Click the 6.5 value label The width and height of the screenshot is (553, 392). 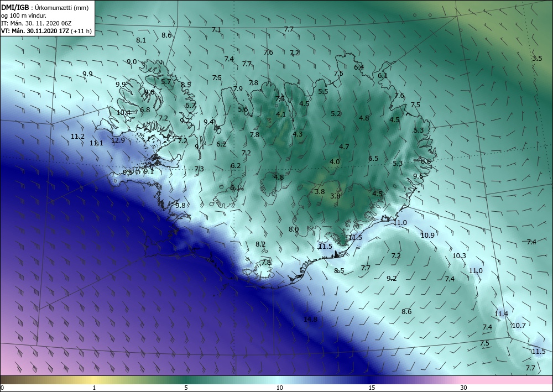373,158
